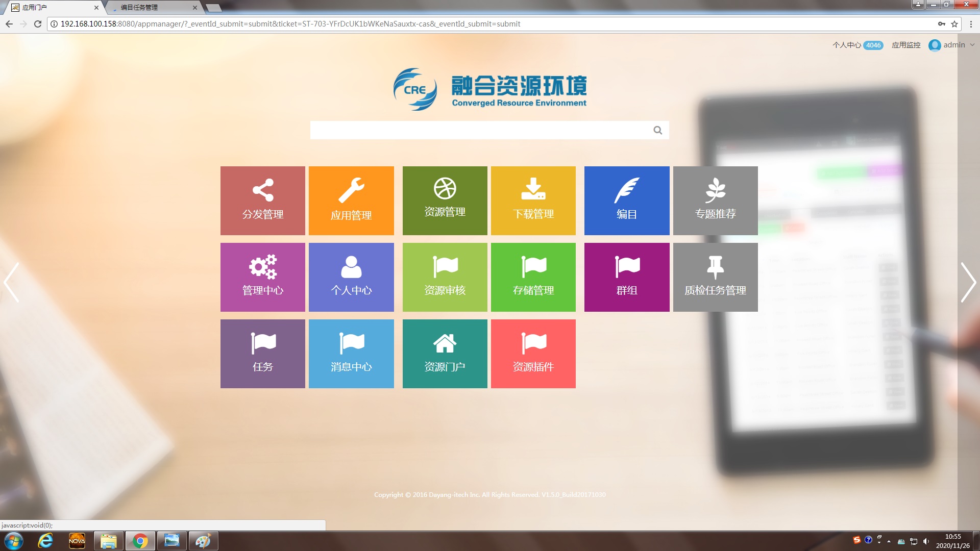The width and height of the screenshot is (980, 551).
Task: Open the 质检任务管理 pin tile
Action: coord(715,277)
